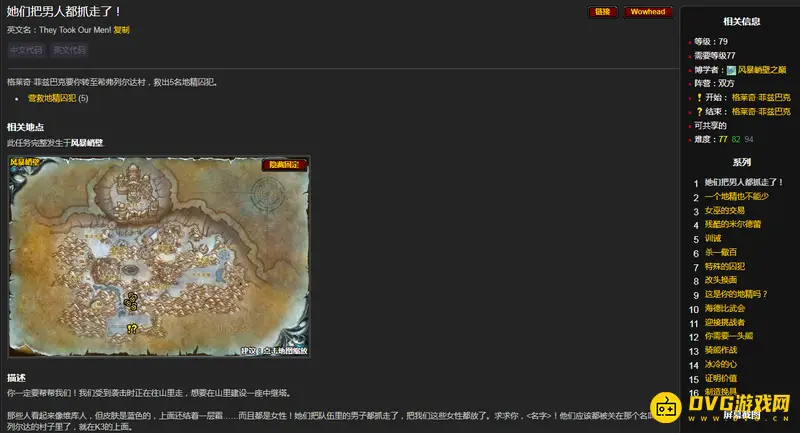This screenshot has width=800, height=433.
Task: Click the quest title 她们把男人都抓走了！ heading
Action: (64, 11)
